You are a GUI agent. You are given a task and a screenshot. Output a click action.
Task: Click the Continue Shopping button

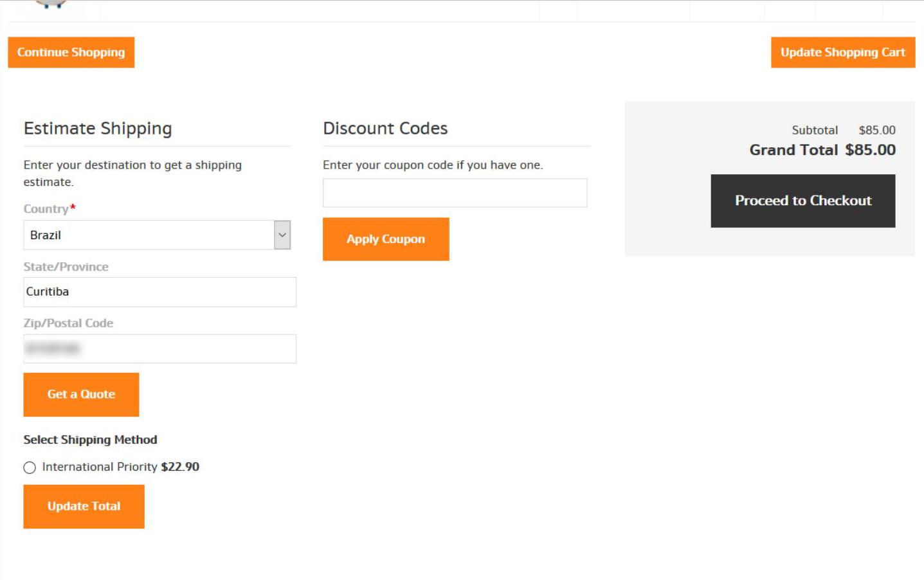(x=71, y=52)
